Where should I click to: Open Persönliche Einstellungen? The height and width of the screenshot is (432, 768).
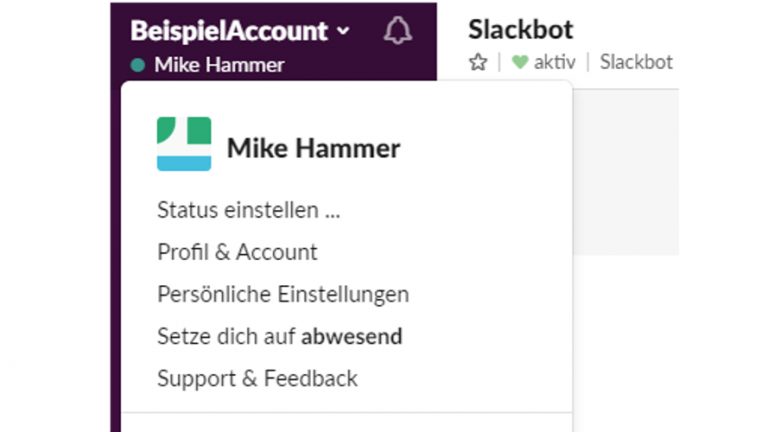tap(283, 294)
